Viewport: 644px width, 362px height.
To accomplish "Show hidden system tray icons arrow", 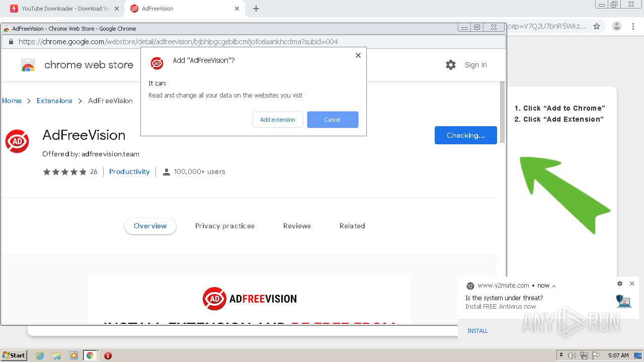I will point(561,355).
